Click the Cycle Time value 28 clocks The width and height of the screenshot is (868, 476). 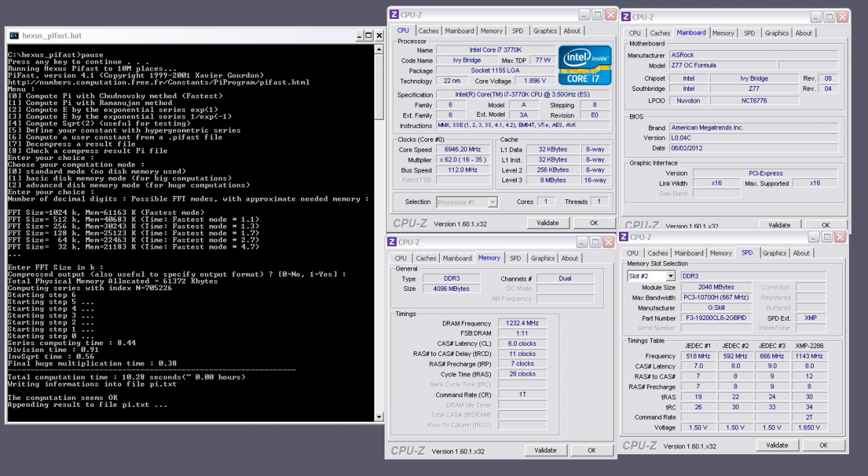pyautogui.click(x=523, y=374)
